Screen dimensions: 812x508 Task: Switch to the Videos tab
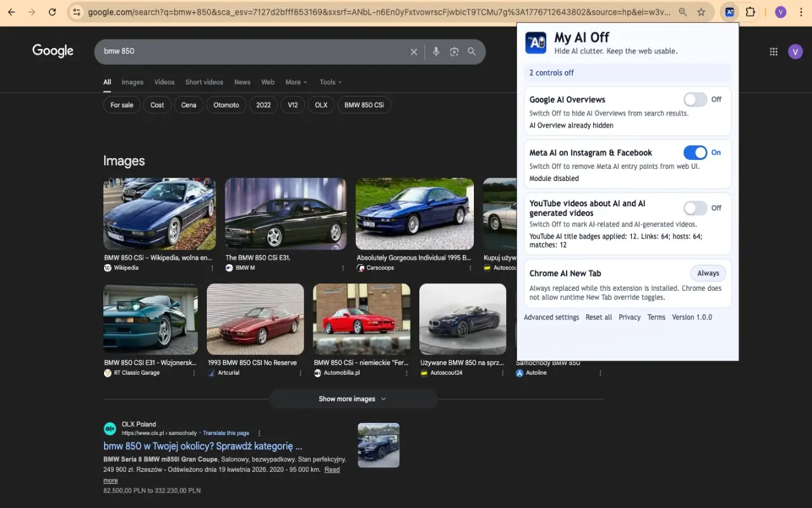164,82
